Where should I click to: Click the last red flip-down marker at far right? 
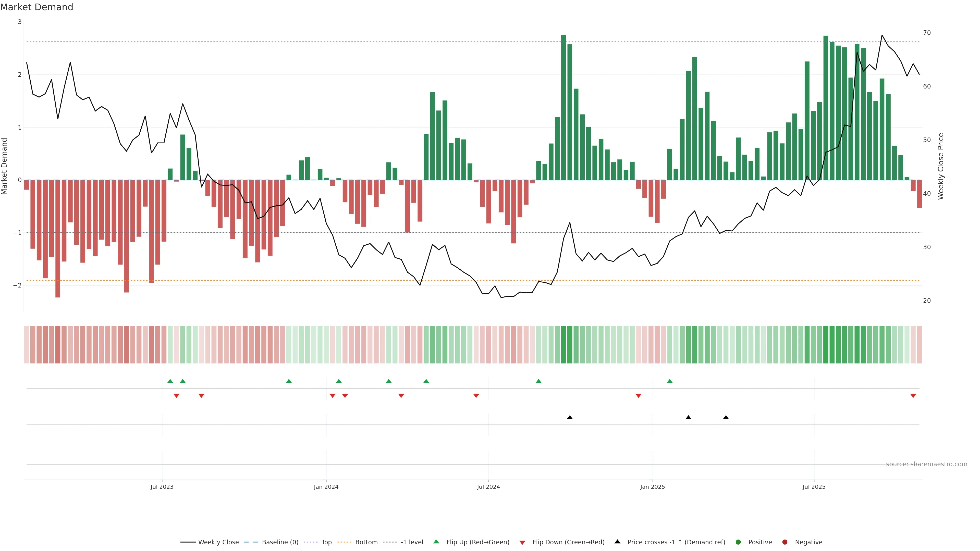tap(913, 396)
